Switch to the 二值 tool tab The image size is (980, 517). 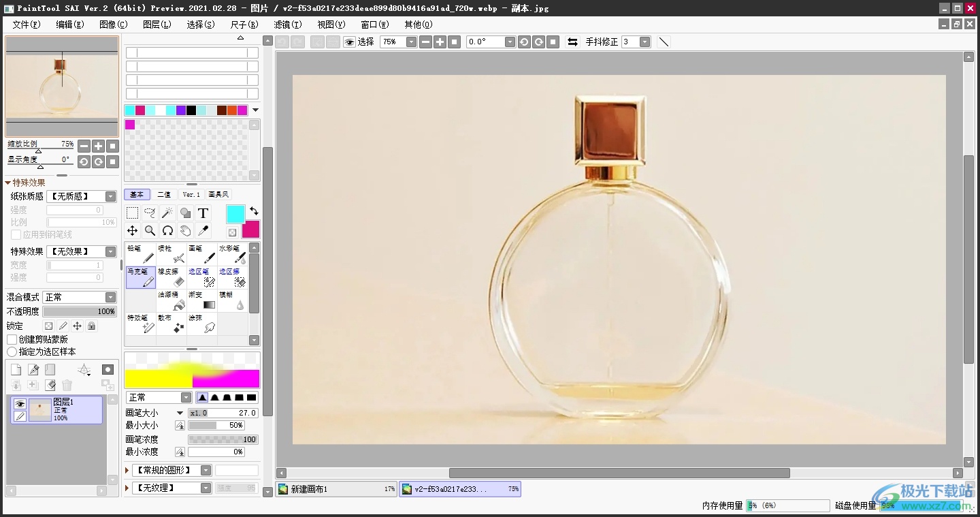164,195
